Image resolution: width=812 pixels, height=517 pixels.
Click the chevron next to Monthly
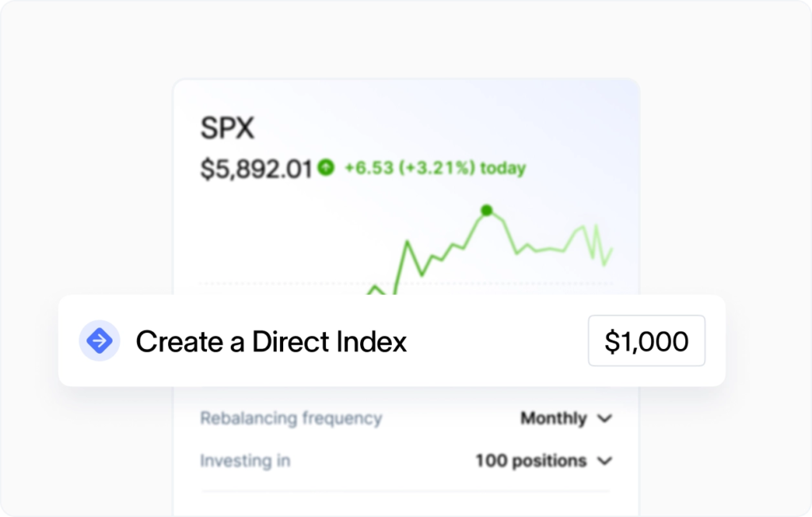pyautogui.click(x=605, y=419)
